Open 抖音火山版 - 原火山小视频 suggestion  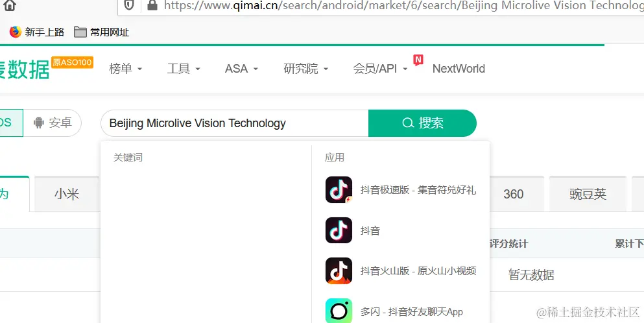coord(418,271)
